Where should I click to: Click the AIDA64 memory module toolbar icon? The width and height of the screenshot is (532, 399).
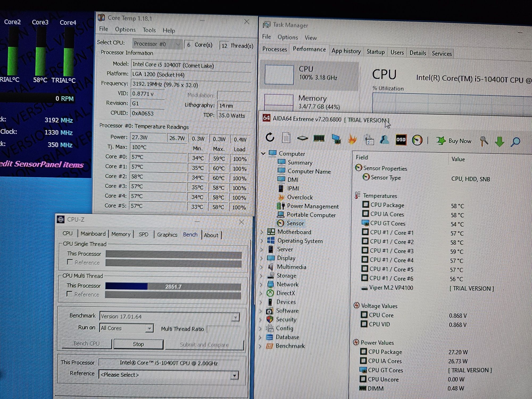tap(319, 138)
